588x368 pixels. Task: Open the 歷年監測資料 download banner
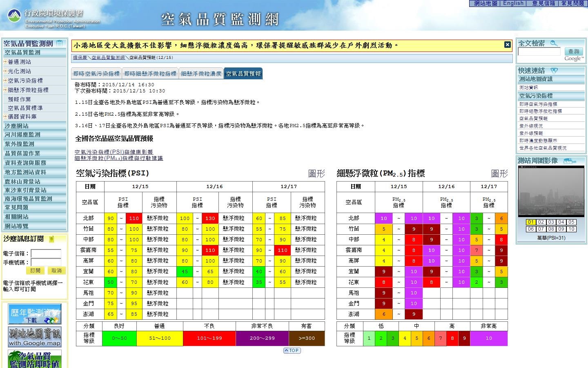tap(35, 314)
